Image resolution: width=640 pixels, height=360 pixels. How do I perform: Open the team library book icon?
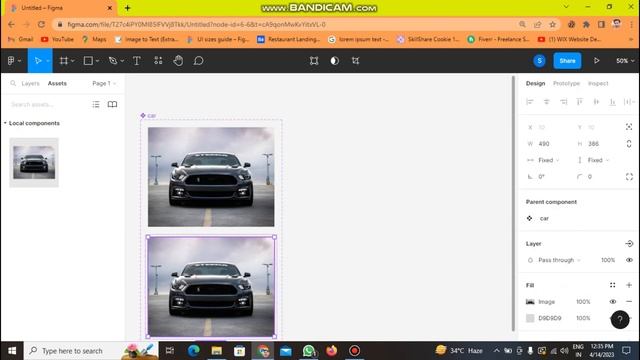click(x=112, y=104)
